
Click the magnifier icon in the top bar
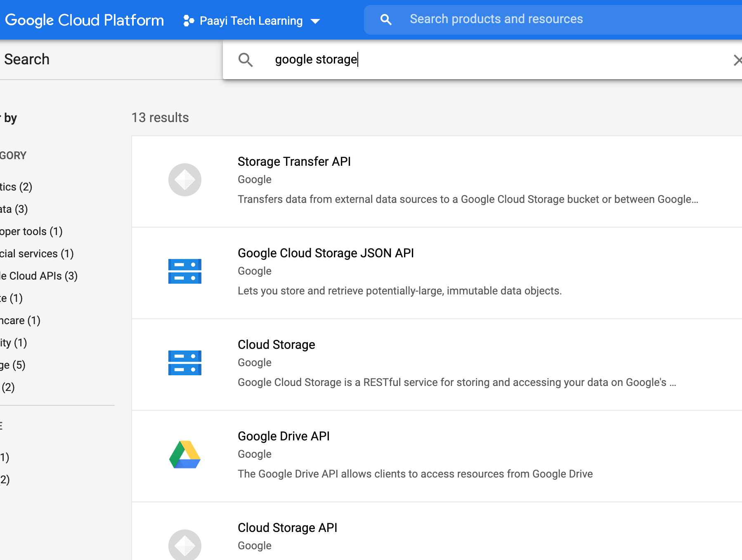tap(385, 19)
